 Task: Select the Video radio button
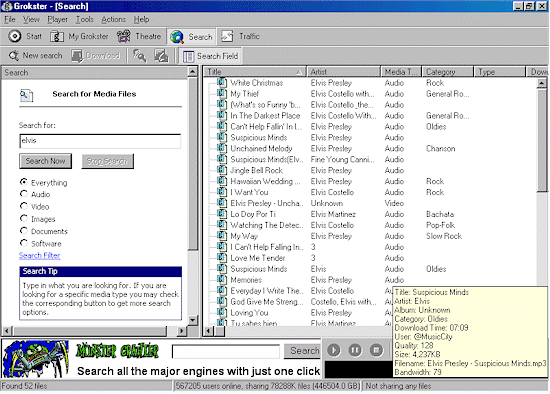[x=24, y=206]
